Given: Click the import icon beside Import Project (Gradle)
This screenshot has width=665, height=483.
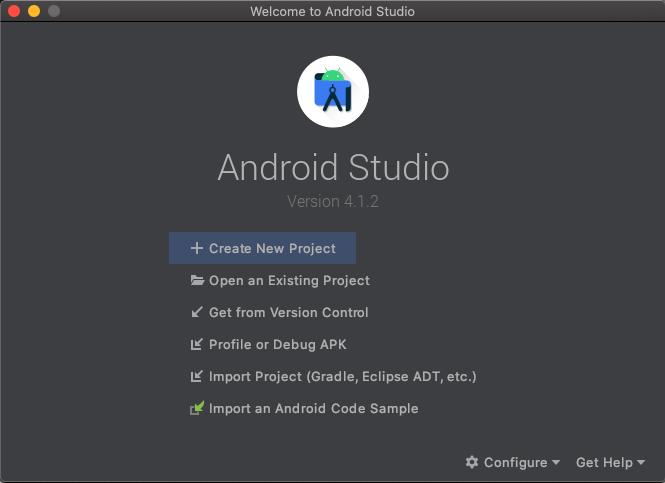Looking at the screenshot, I should point(196,376).
